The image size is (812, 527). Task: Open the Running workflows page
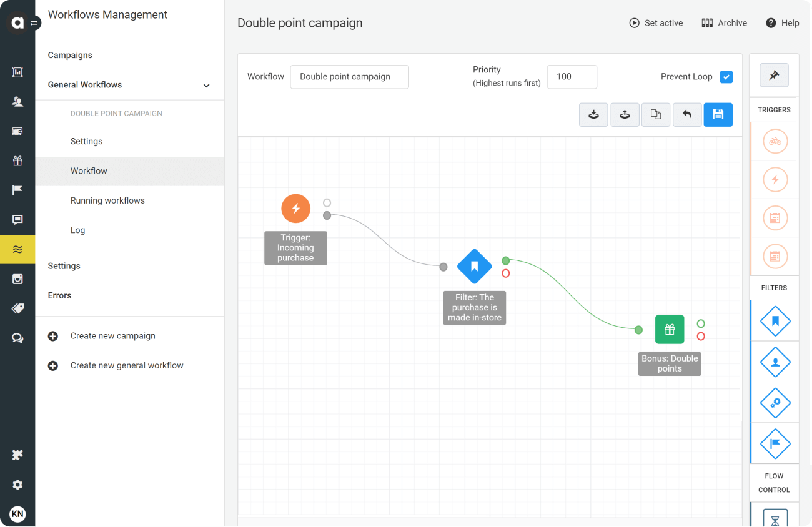coord(107,200)
